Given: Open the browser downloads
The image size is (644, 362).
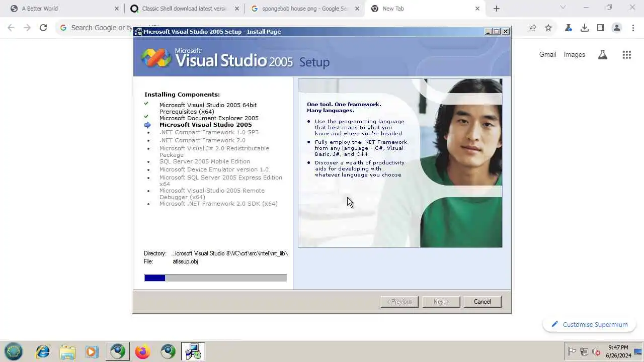Looking at the screenshot, I should pyautogui.click(x=585, y=28).
